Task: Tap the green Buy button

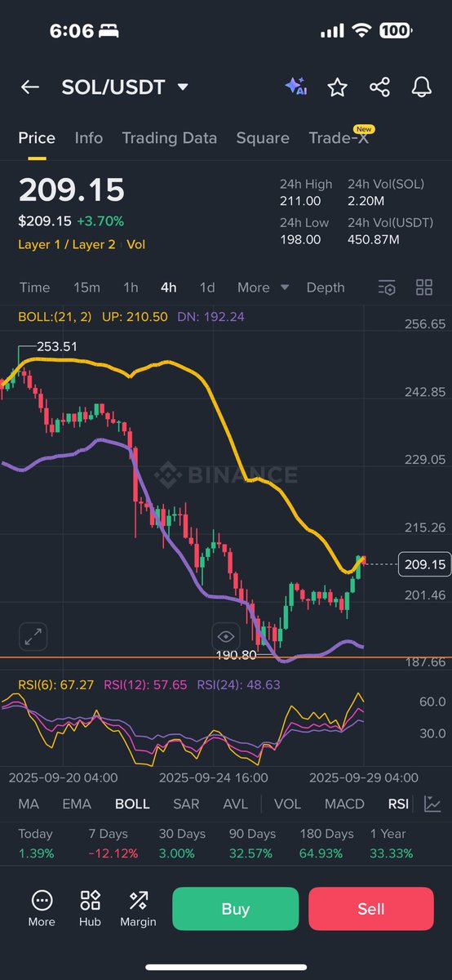Action: (x=236, y=909)
